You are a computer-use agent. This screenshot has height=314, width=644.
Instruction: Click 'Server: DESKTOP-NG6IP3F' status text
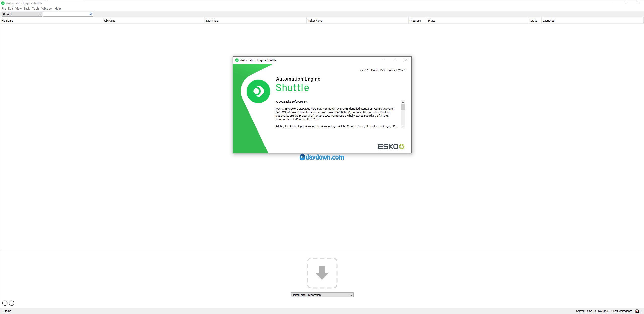click(x=592, y=311)
